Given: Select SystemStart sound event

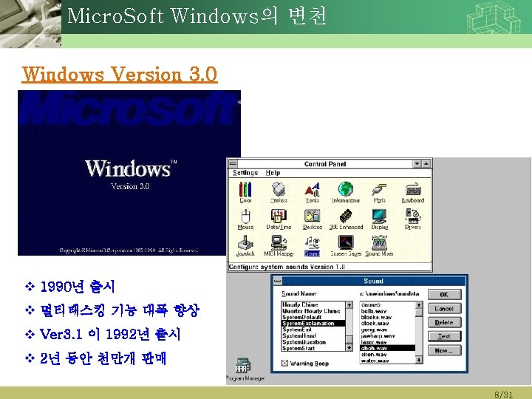Looking at the screenshot, I should point(313,348).
